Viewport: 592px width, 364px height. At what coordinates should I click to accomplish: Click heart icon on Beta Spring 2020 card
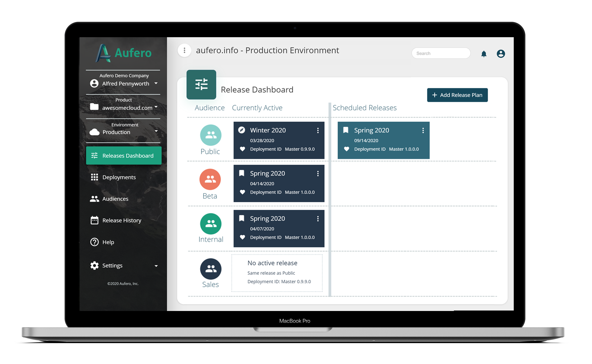pos(243,192)
